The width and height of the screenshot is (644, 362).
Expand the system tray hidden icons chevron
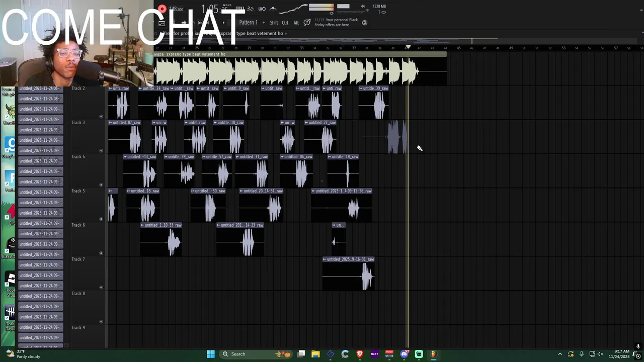tap(560, 354)
